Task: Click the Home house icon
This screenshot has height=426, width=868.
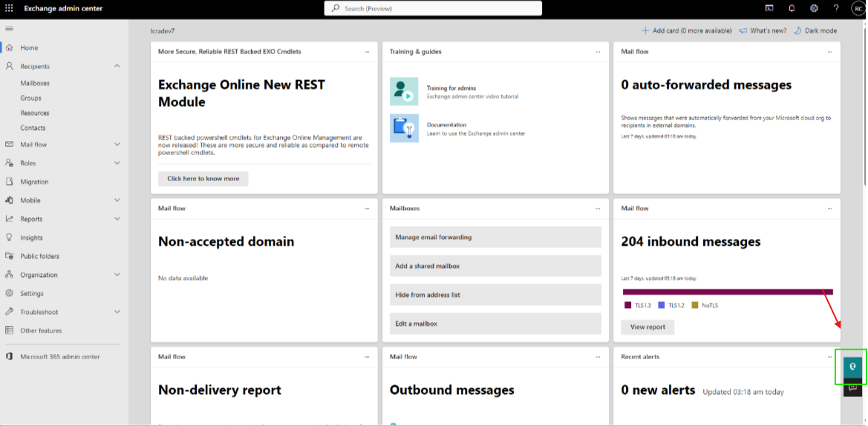Action: click(9, 47)
